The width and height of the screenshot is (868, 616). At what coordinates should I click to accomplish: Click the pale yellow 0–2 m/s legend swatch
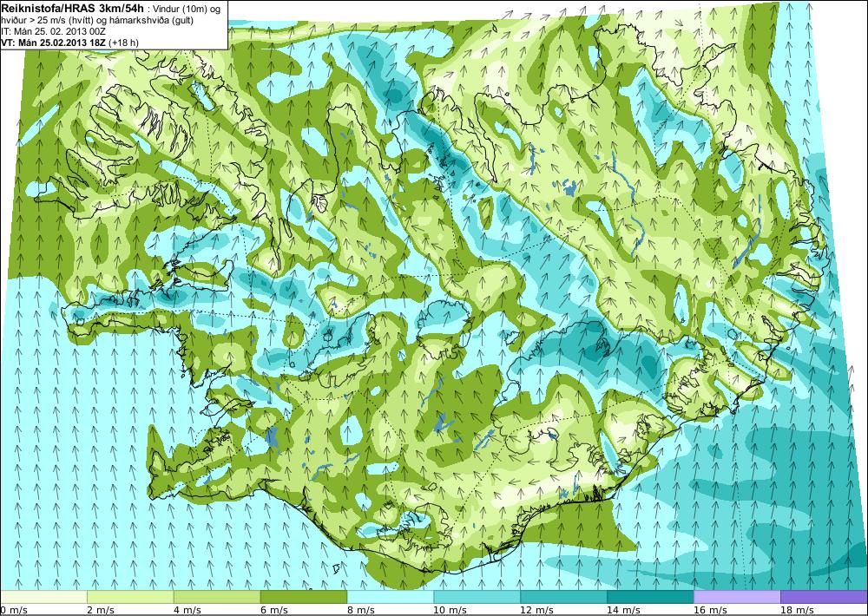[43, 597]
